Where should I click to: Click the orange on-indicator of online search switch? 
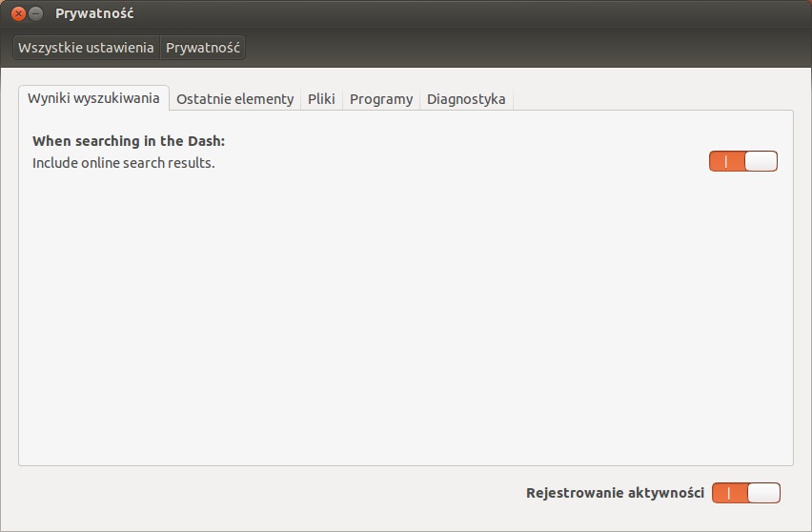coord(727,161)
